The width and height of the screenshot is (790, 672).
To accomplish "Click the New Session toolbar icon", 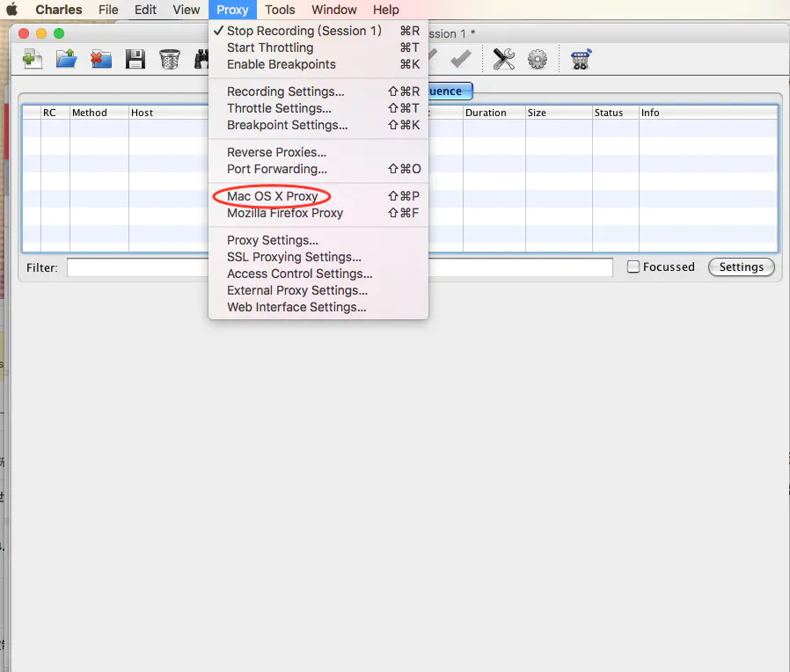I will click(33, 60).
